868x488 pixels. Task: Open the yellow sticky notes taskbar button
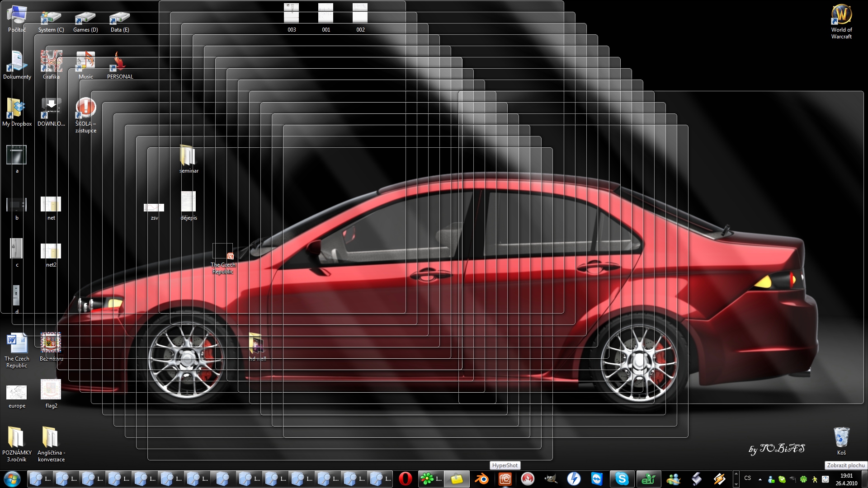coord(457,479)
